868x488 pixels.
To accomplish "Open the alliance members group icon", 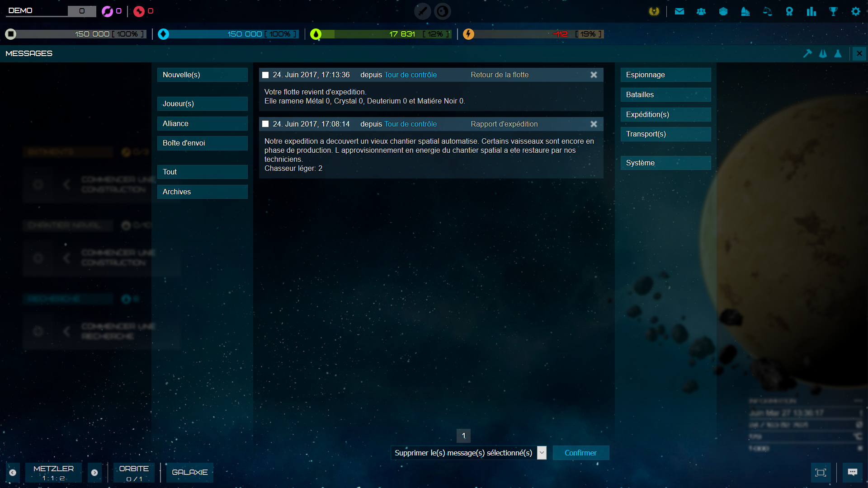I will tap(701, 11).
